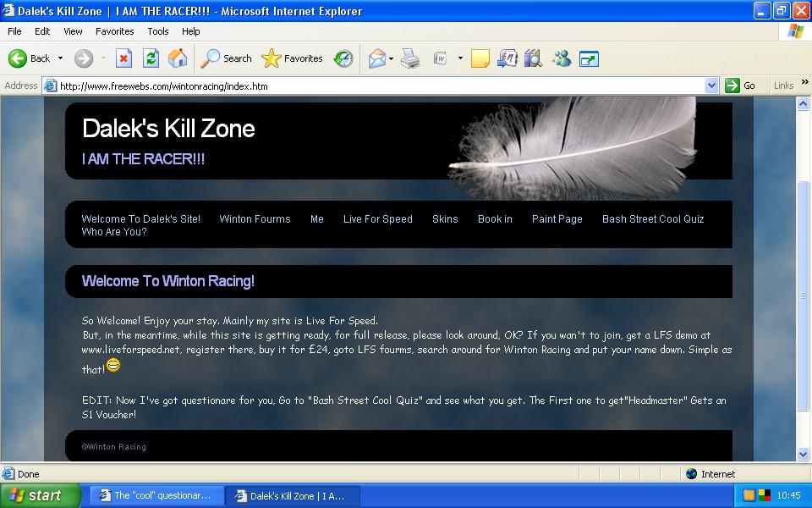
Task: Expand the Back history dropdown arrow
Action: pyautogui.click(x=61, y=58)
